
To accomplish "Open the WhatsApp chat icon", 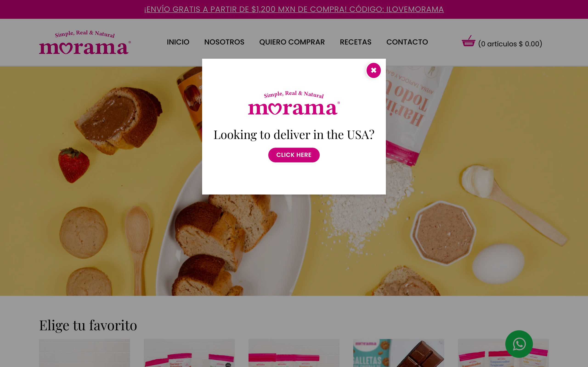I will pyautogui.click(x=519, y=344).
